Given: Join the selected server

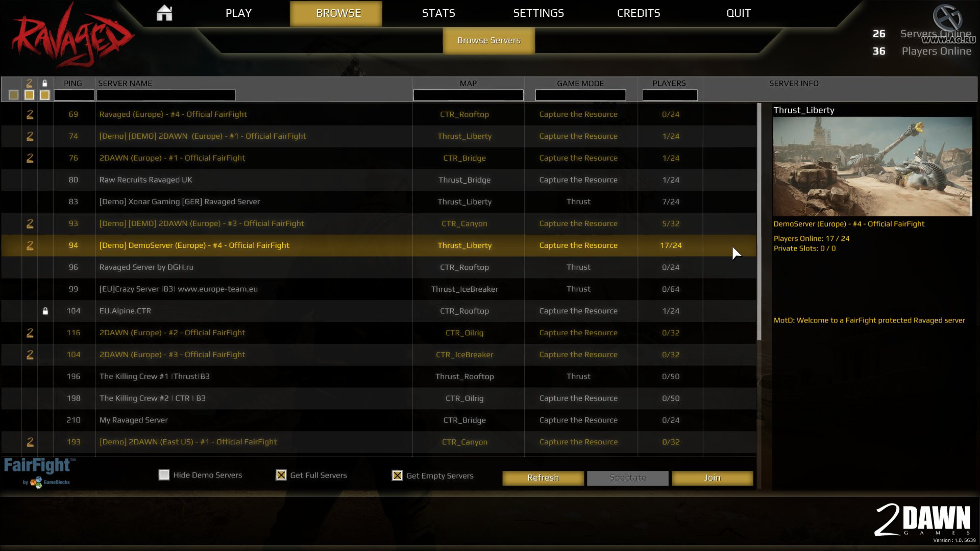Looking at the screenshot, I should click(x=712, y=478).
